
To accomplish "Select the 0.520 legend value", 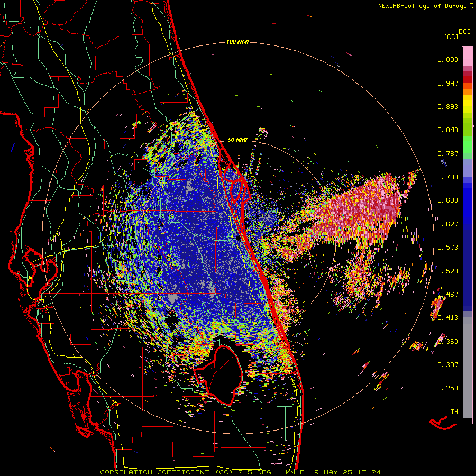I will (x=448, y=271).
